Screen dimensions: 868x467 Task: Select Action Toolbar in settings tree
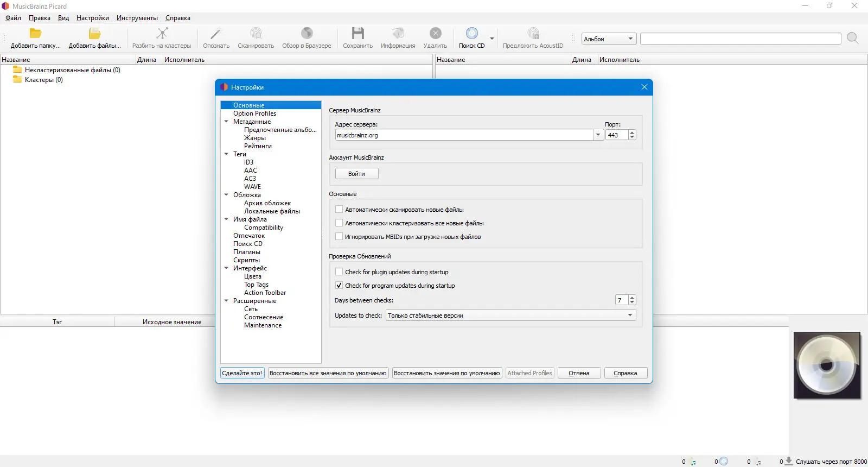pos(265,293)
